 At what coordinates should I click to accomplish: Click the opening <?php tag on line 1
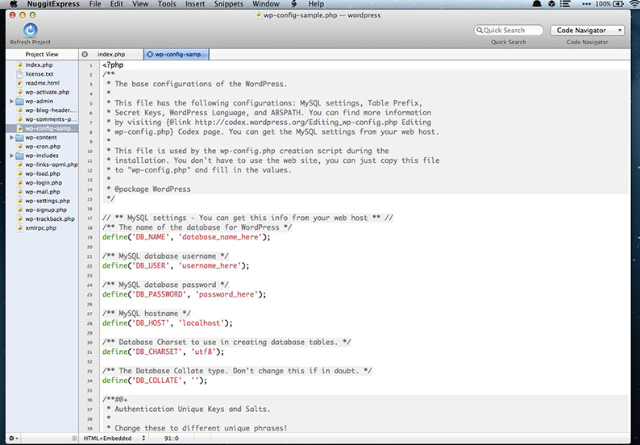click(113, 65)
